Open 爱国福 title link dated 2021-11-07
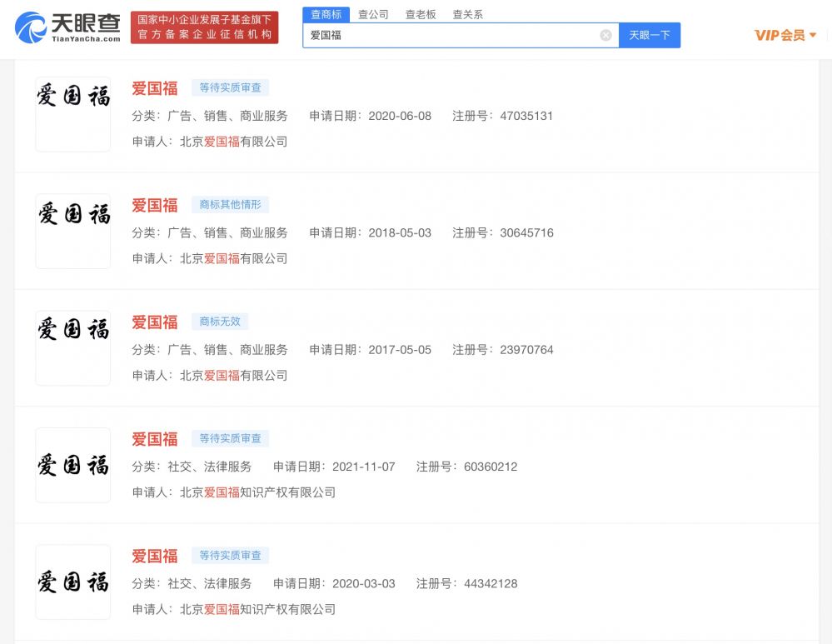Screen dimensions: 832x644 pos(154,438)
